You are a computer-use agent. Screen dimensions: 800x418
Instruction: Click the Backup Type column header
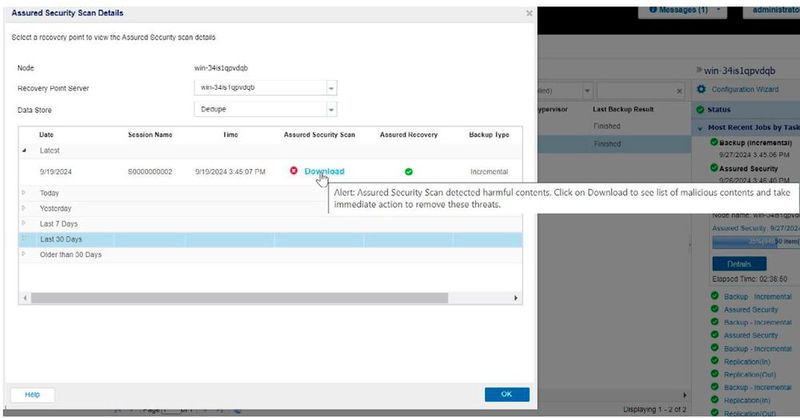pos(489,135)
